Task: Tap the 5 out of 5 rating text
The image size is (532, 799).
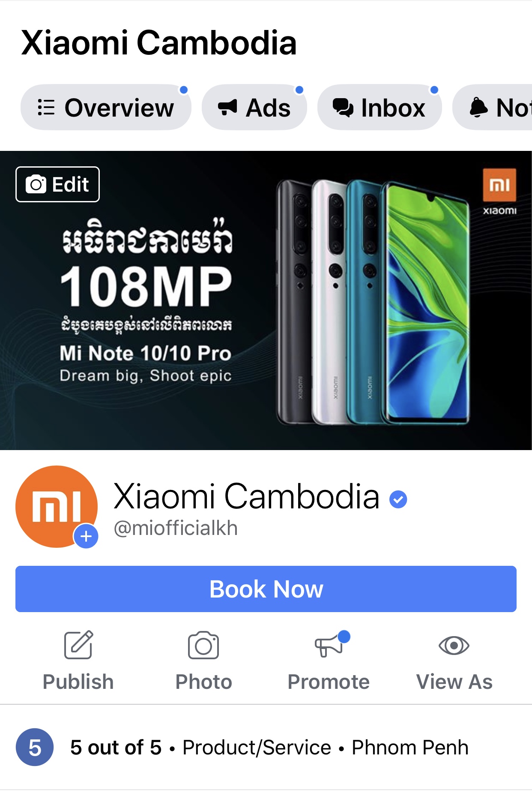Action: pos(116,748)
